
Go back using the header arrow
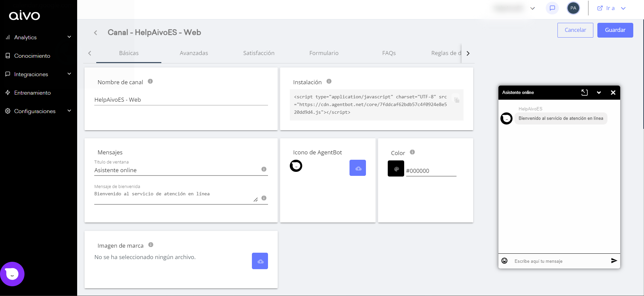(96, 33)
